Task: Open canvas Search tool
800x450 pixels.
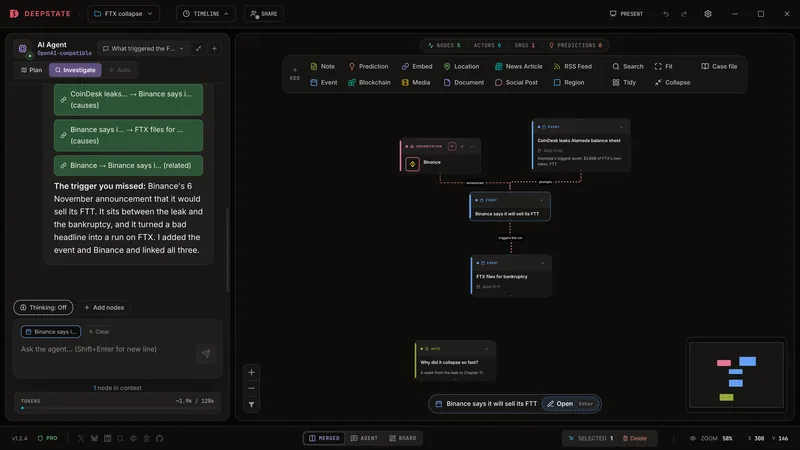Action: point(628,66)
